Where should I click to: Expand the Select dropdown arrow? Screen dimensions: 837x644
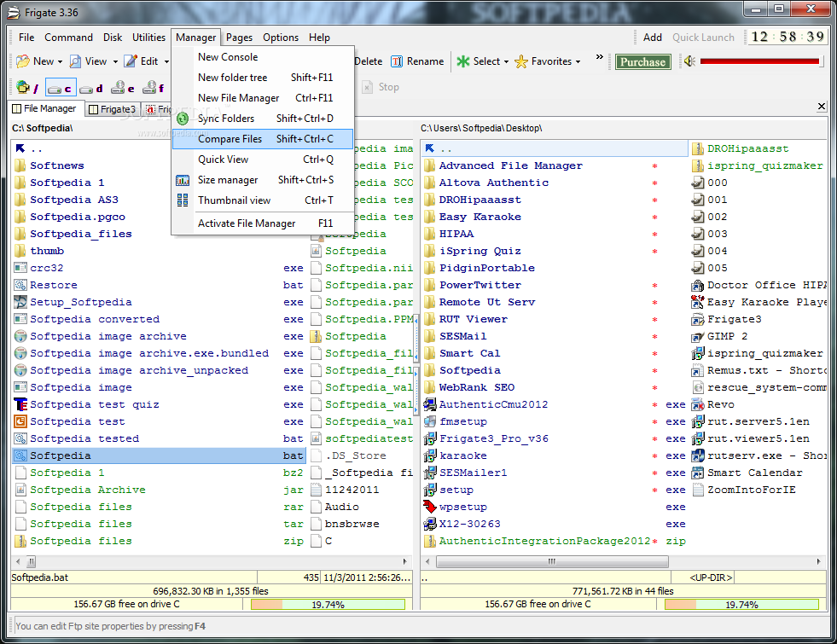(506, 62)
